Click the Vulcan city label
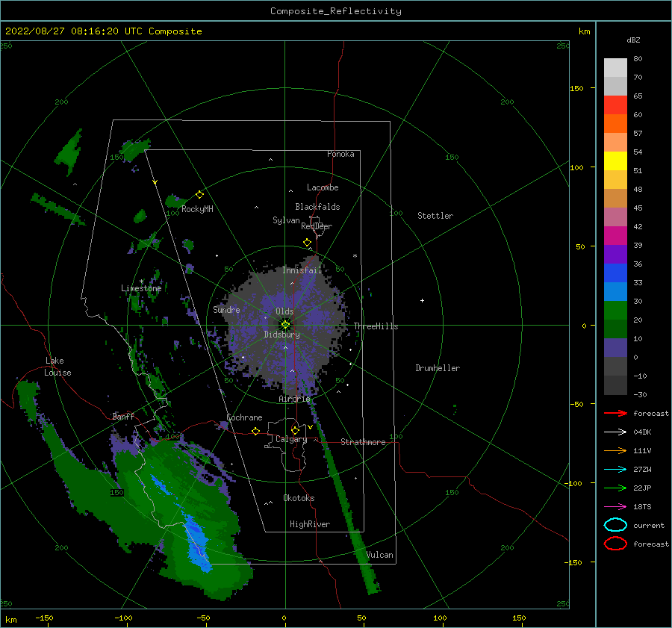This screenshot has height=628, width=672. 379,555
